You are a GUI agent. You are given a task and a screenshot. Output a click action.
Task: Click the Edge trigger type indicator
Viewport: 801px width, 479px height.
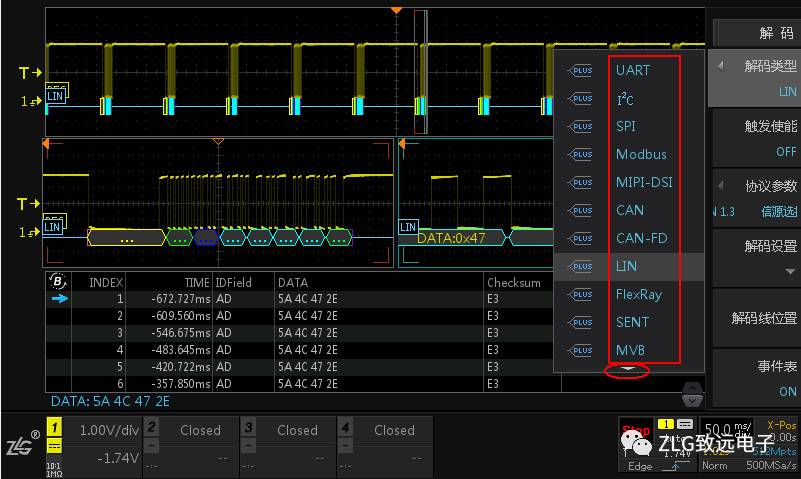(x=640, y=466)
